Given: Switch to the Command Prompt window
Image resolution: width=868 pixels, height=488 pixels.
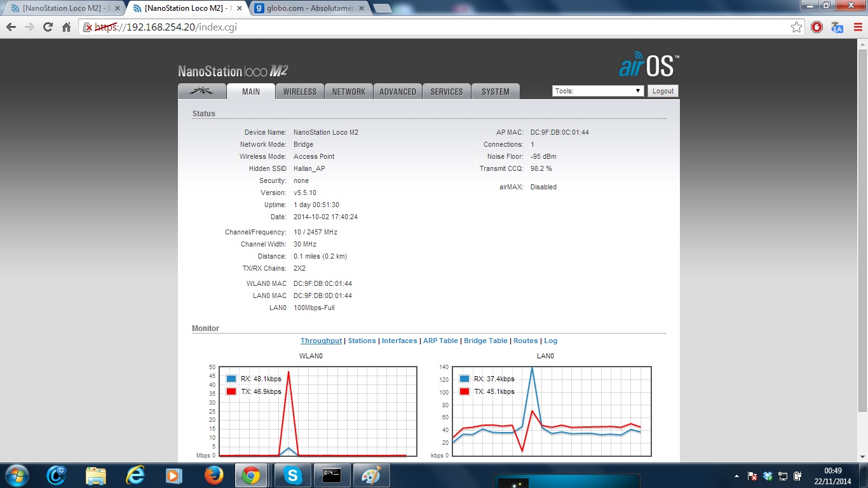Looking at the screenshot, I should (x=332, y=475).
